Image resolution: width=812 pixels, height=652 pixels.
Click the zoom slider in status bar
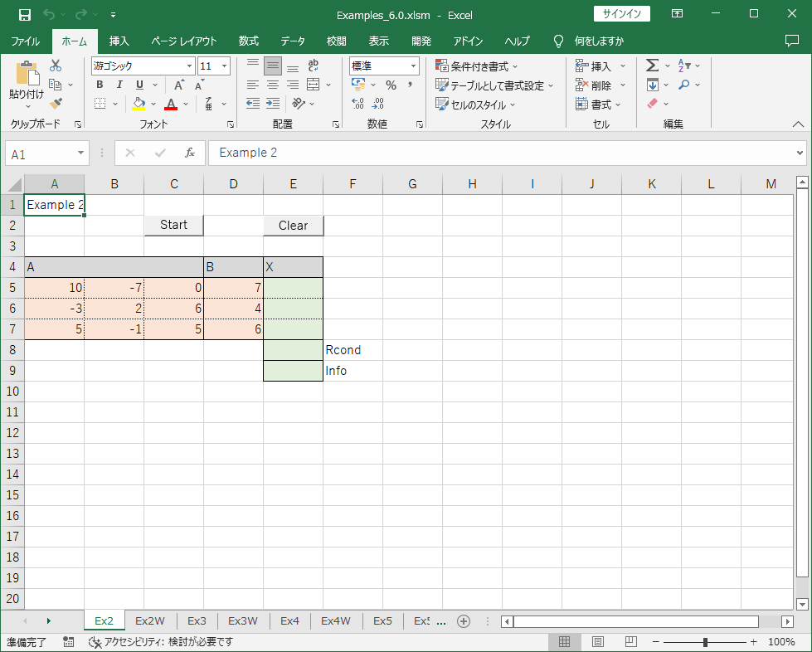[705, 642]
